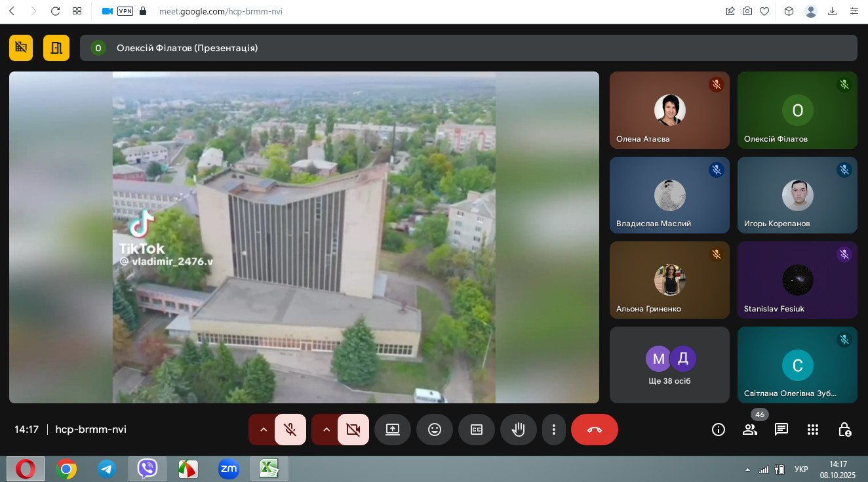Raise hand icon in call controls
Viewport: 868px width, 482px height.
tap(518, 430)
